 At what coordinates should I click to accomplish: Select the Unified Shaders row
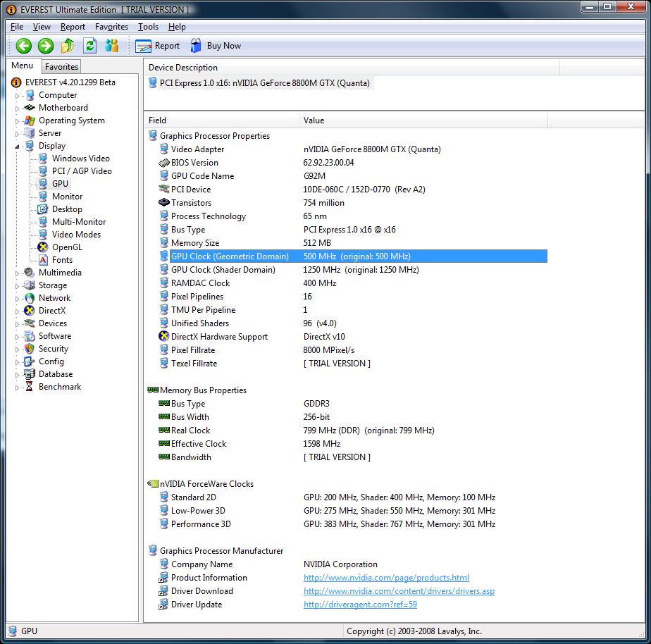tap(353, 323)
